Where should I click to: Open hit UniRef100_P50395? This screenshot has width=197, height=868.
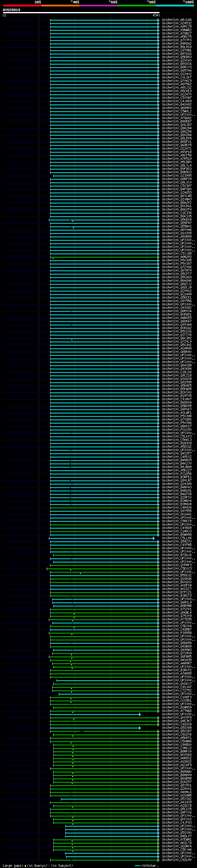click(177, 260)
